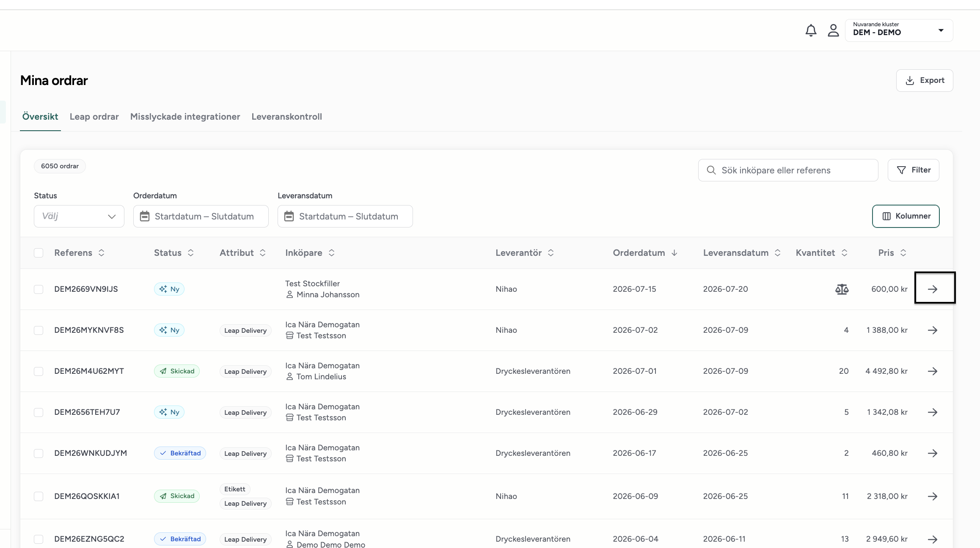
Task: Open the Orderdatum date range picker
Action: pos(201,216)
